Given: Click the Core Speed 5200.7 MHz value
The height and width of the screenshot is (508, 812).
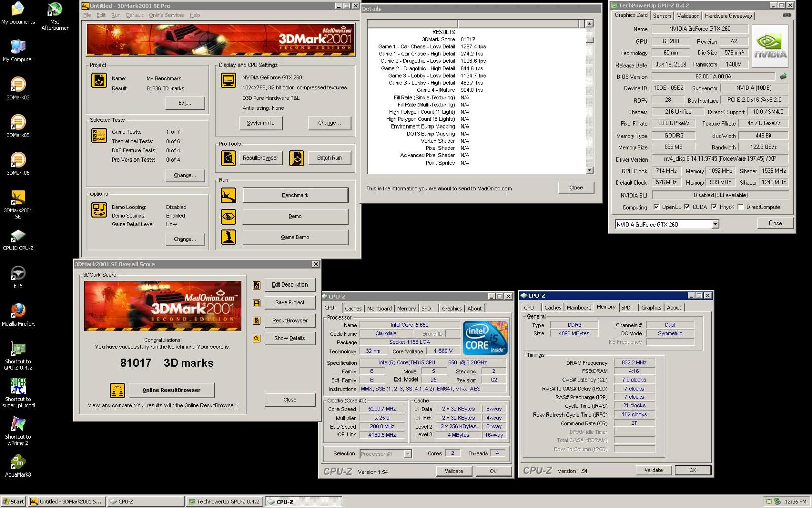Looking at the screenshot, I should [x=382, y=409].
